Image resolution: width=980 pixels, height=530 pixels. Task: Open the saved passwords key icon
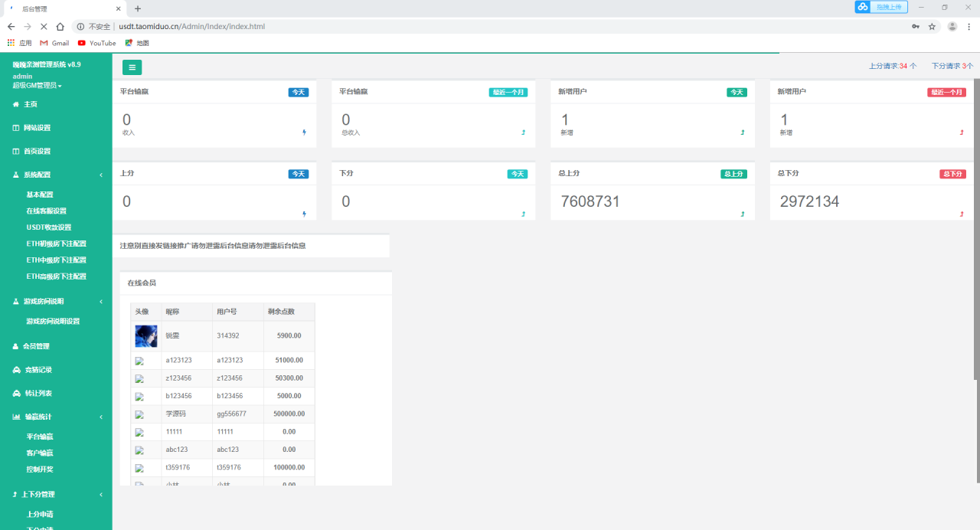tap(916, 26)
